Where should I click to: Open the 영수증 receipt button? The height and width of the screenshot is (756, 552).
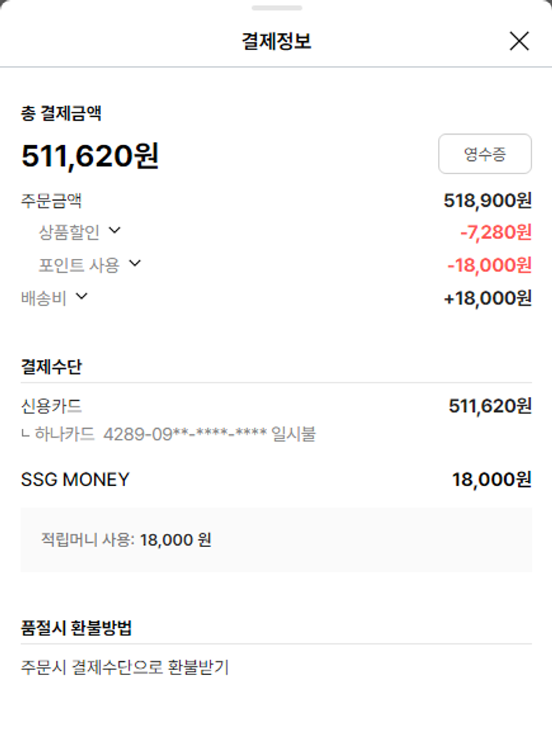[x=484, y=154]
